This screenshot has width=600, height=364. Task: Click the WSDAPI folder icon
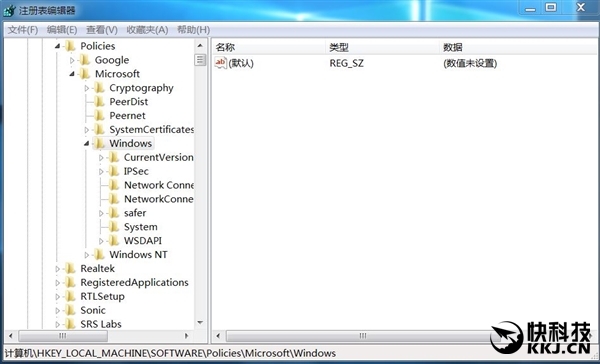[x=114, y=240]
